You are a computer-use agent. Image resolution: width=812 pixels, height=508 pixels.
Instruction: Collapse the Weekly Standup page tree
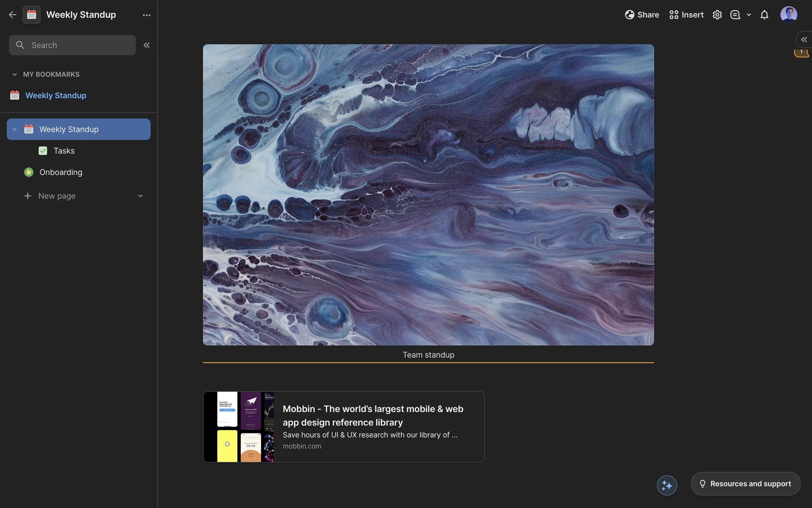tap(14, 130)
